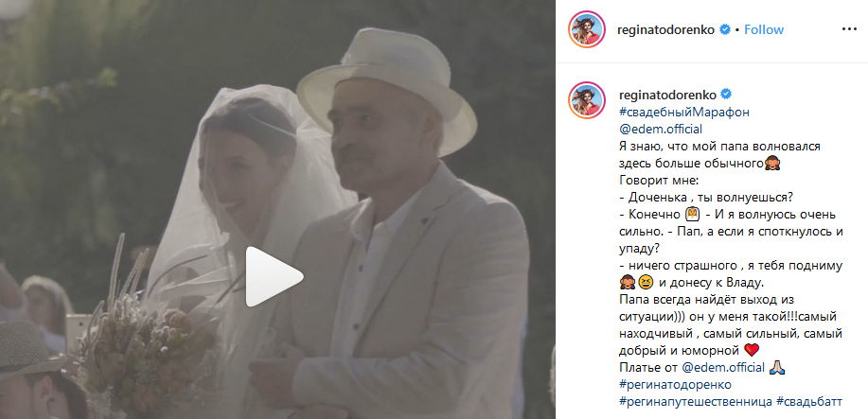868x419 pixels.
Task: Click the laughing face emoji before и донесу
Action: pos(645,283)
